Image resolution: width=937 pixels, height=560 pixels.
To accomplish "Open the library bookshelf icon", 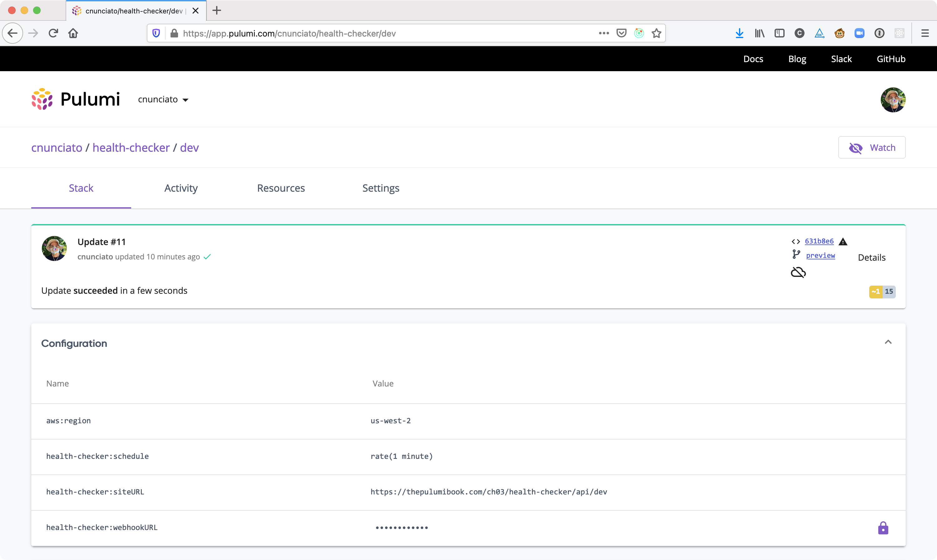I will (x=760, y=33).
